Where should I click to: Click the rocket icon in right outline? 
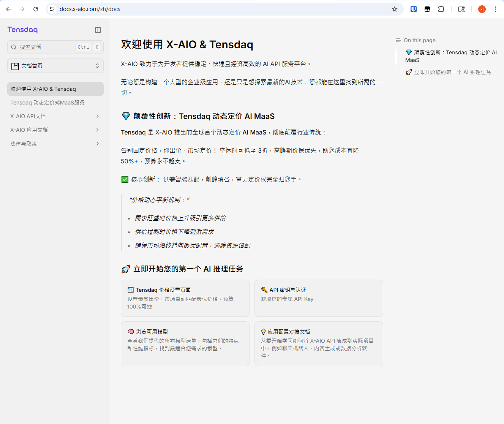point(409,72)
